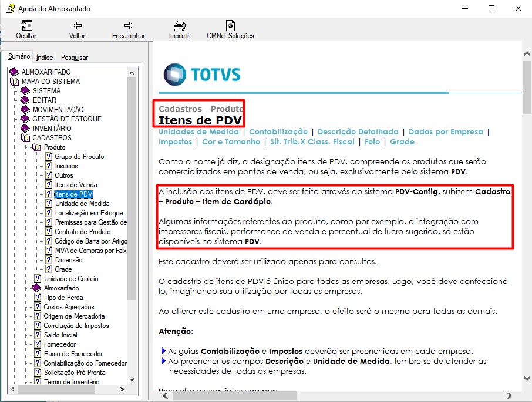This screenshot has width=532, height=402.
Task: Select Grade tree item in sidebar
Action: click(x=63, y=269)
